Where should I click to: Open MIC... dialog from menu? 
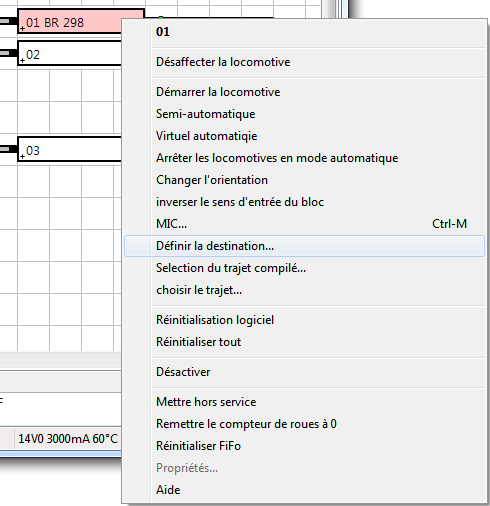(x=304, y=224)
